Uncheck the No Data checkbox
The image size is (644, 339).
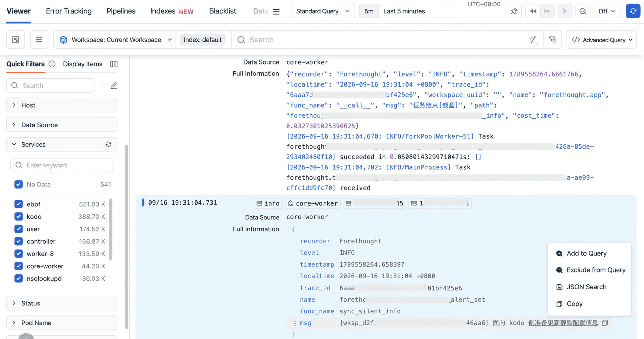tap(18, 184)
